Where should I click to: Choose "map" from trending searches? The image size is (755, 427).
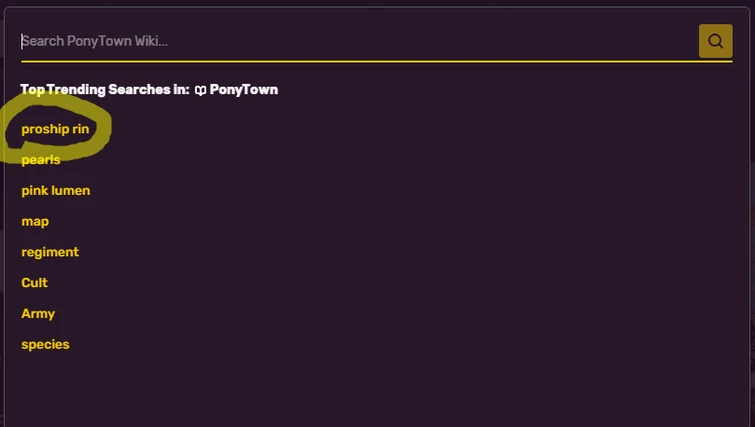(x=35, y=221)
